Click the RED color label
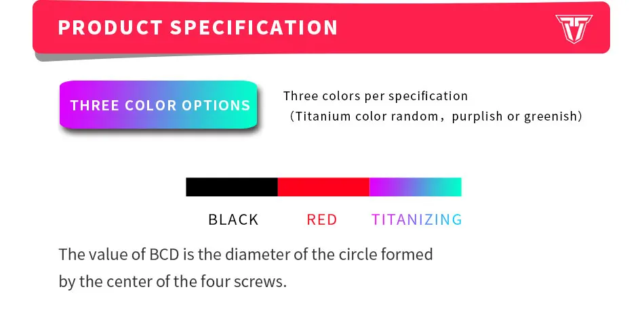Screen dimensions: 644x321 click(321, 219)
